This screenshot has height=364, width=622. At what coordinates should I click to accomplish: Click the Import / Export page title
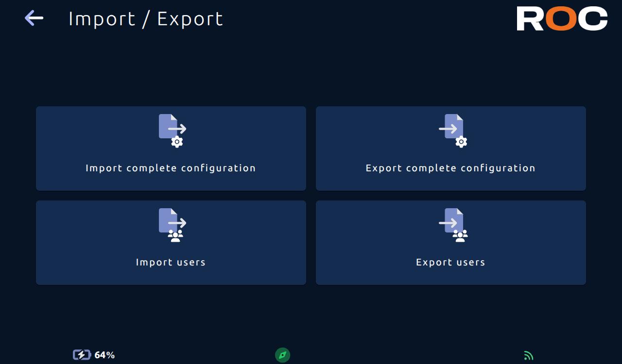click(146, 19)
